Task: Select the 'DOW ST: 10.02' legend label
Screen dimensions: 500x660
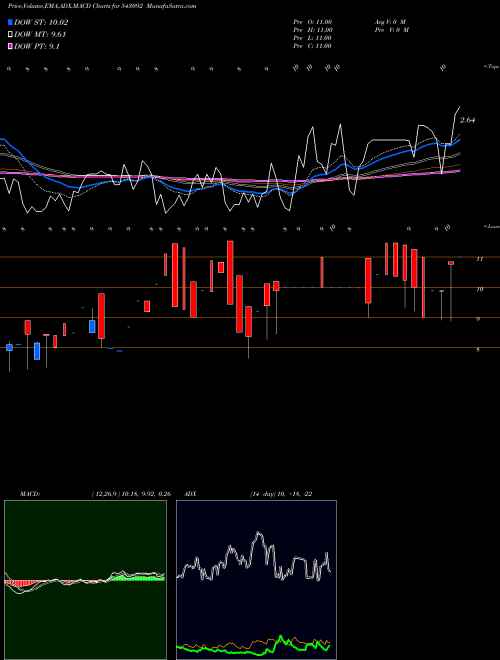Action: (41, 22)
